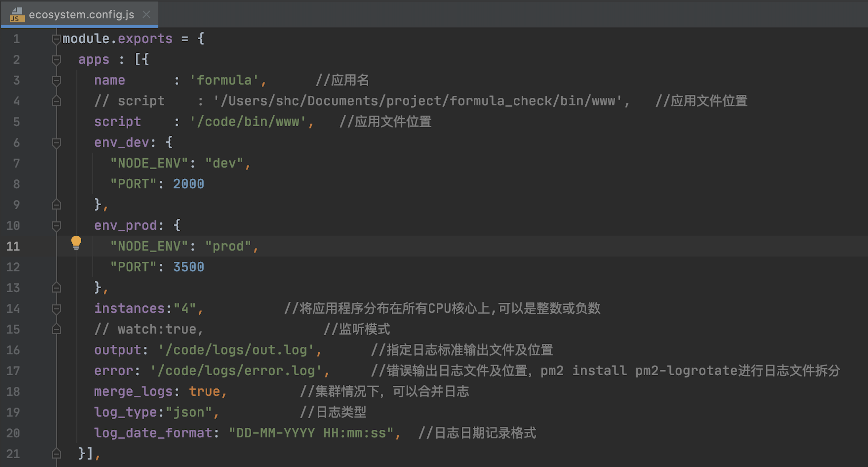The height and width of the screenshot is (467, 868).
Task: Click the '/code/logs/out.log' output path
Action: point(236,350)
